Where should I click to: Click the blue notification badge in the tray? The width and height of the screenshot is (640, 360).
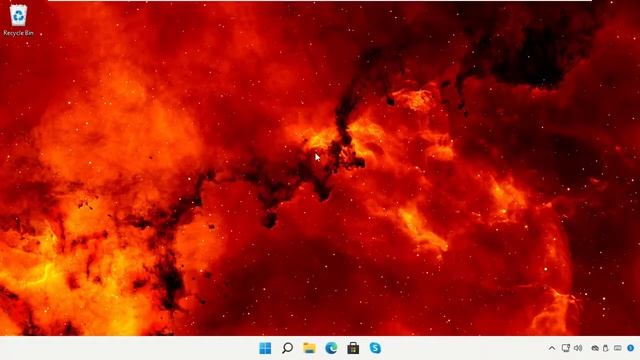(631, 348)
